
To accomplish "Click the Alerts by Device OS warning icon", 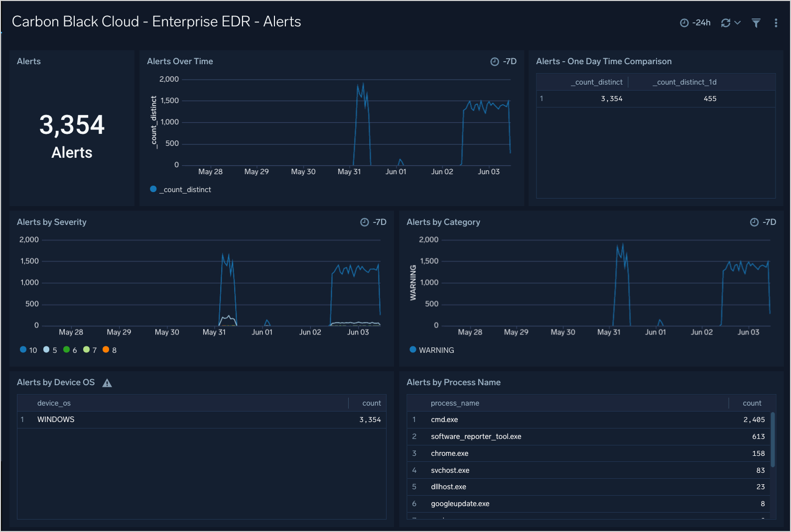I will tap(107, 383).
